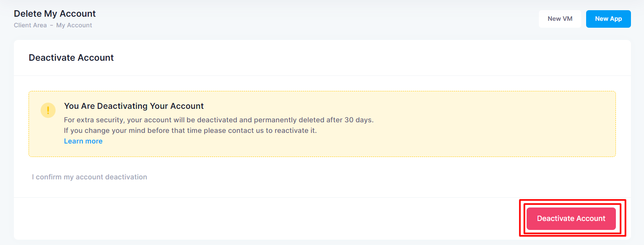Click the breadcrumb dash separator
Viewport: 644px width, 245px height.
click(x=51, y=25)
